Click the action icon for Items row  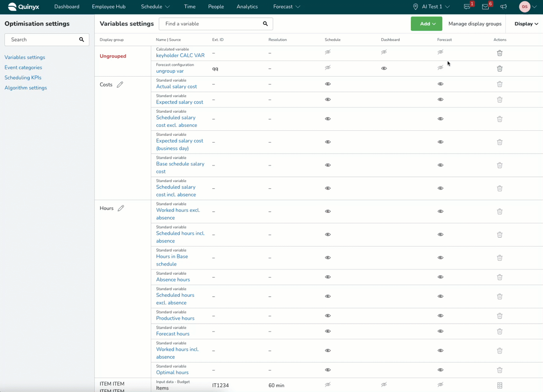tap(500, 386)
